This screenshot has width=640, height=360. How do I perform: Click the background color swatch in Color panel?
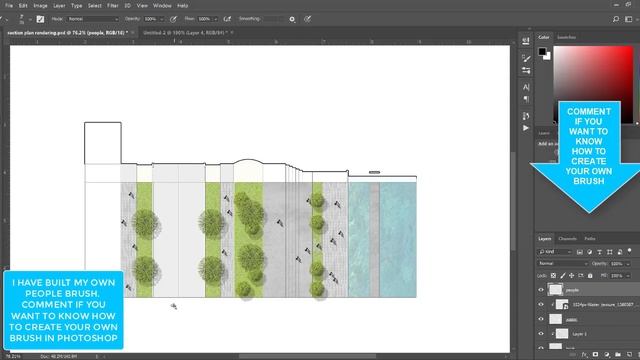click(548, 57)
